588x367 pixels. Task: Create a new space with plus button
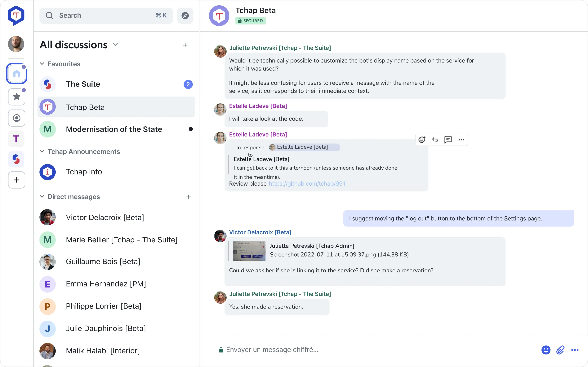coord(16,180)
